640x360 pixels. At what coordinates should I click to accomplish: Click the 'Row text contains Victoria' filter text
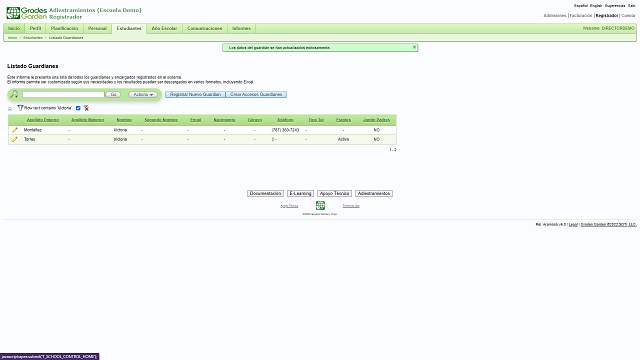point(48,108)
